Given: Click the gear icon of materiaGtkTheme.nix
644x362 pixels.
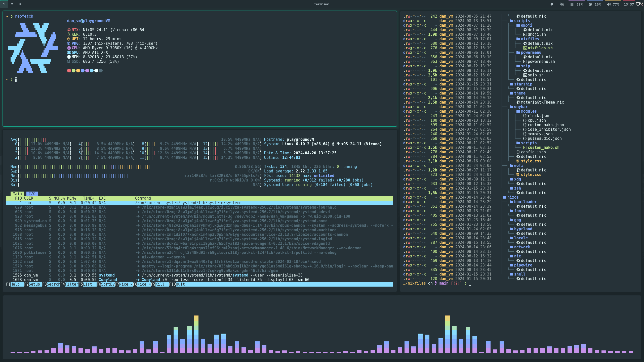Looking at the screenshot, I should coord(518,102).
